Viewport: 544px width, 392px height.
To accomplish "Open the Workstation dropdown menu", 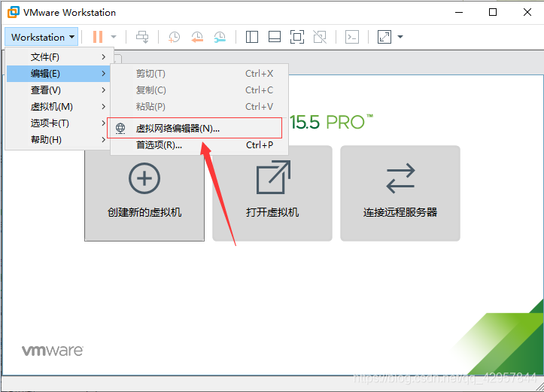I will [x=41, y=37].
